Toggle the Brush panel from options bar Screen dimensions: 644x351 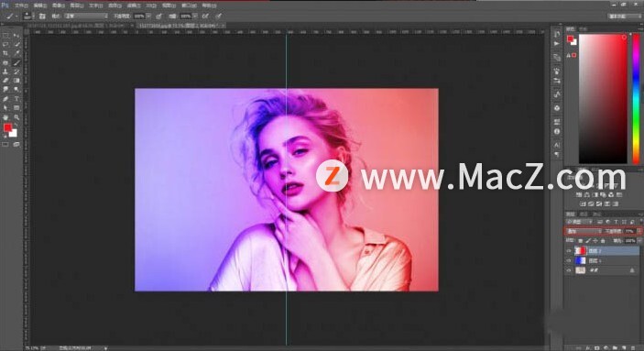[41, 16]
